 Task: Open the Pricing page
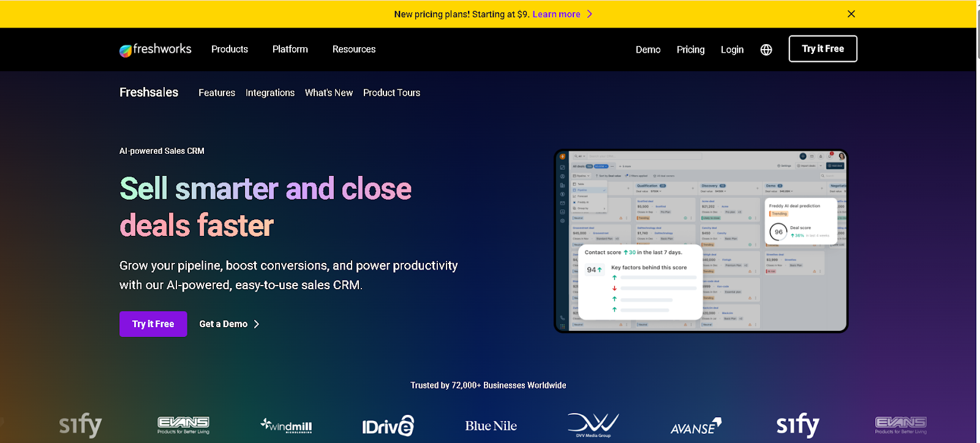[x=691, y=50]
